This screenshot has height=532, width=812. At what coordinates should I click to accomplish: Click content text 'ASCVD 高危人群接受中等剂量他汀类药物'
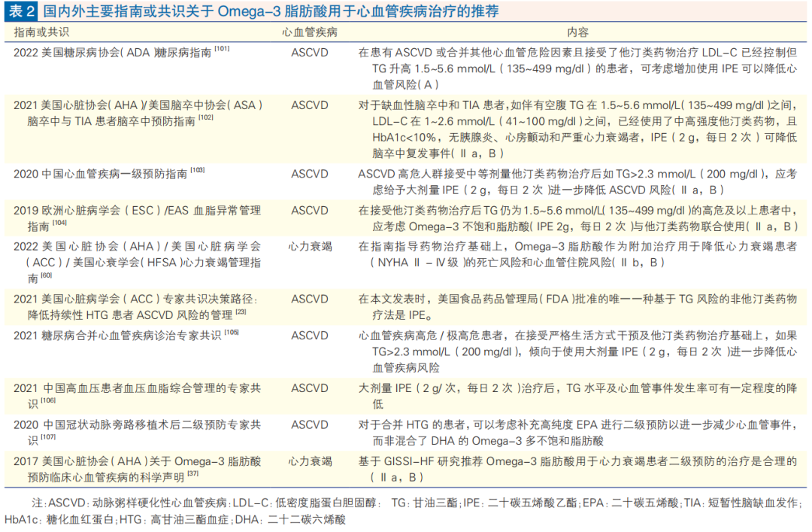(459, 175)
